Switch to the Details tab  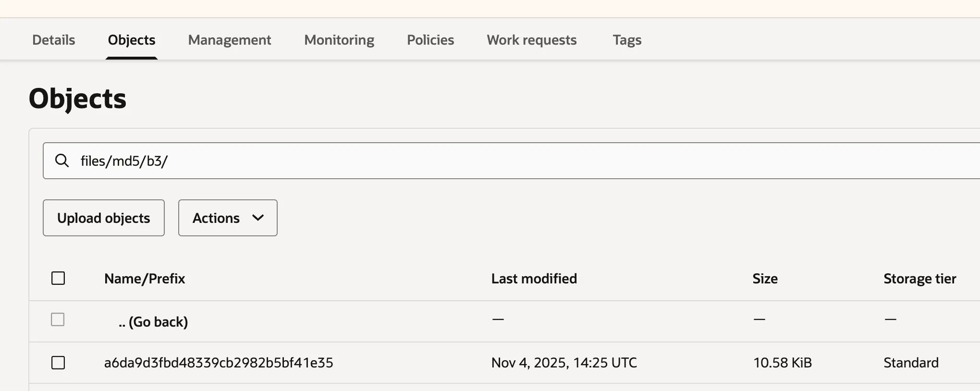(53, 40)
